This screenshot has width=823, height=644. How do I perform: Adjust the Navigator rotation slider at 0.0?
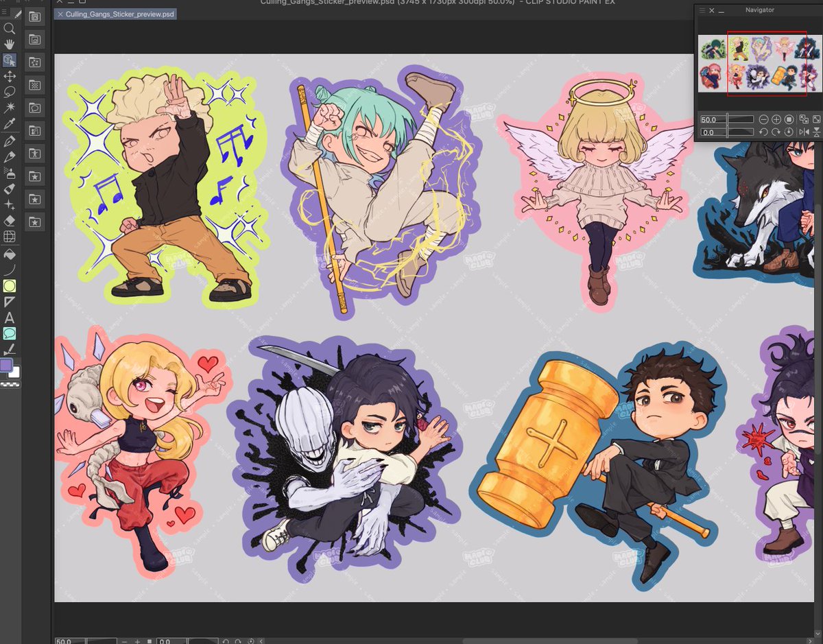tap(728, 132)
